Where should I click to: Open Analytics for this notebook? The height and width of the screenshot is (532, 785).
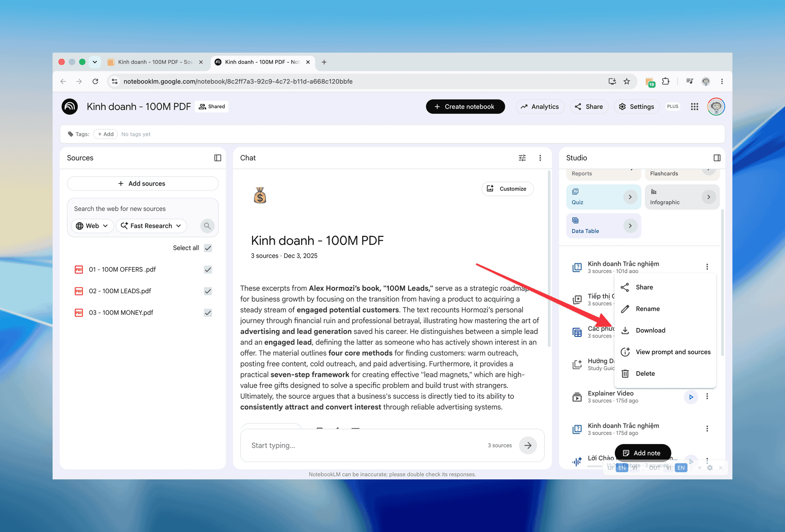(x=540, y=107)
